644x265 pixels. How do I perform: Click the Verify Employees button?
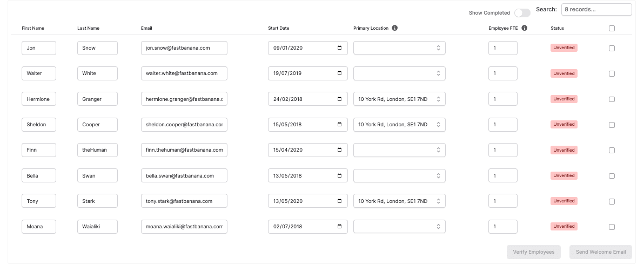[x=534, y=252]
